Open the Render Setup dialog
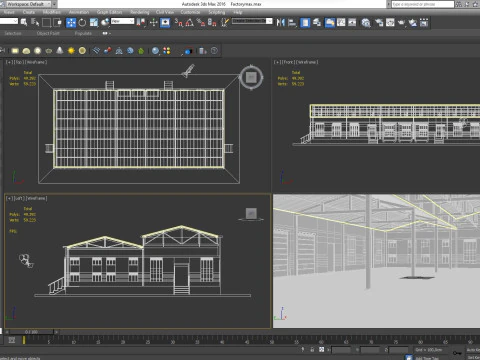Image resolution: width=480 pixels, height=360 pixels. tap(379, 22)
